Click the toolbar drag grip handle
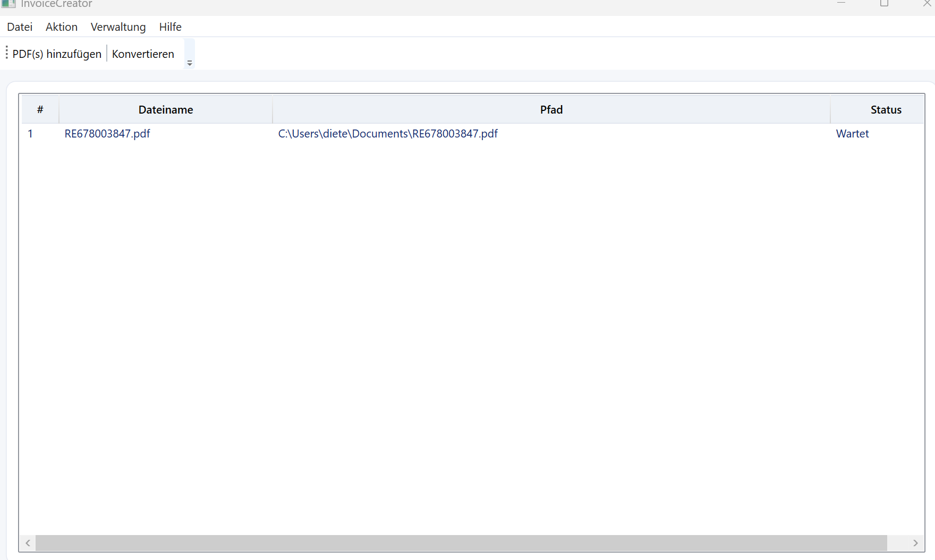The width and height of the screenshot is (935, 560). click(x=6, y=53)
